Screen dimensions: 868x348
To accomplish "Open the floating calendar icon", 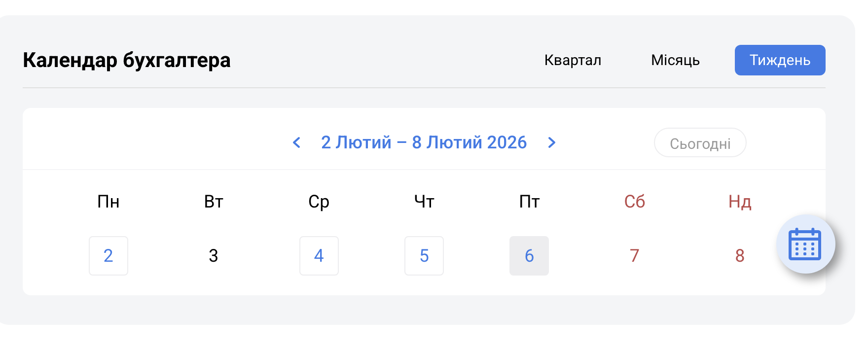I will (x=805, y=244).
